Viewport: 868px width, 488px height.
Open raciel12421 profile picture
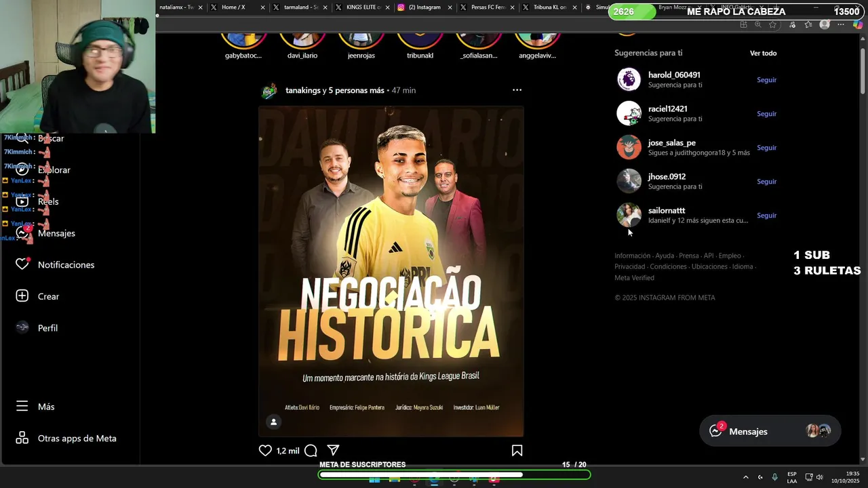point(629,113)
